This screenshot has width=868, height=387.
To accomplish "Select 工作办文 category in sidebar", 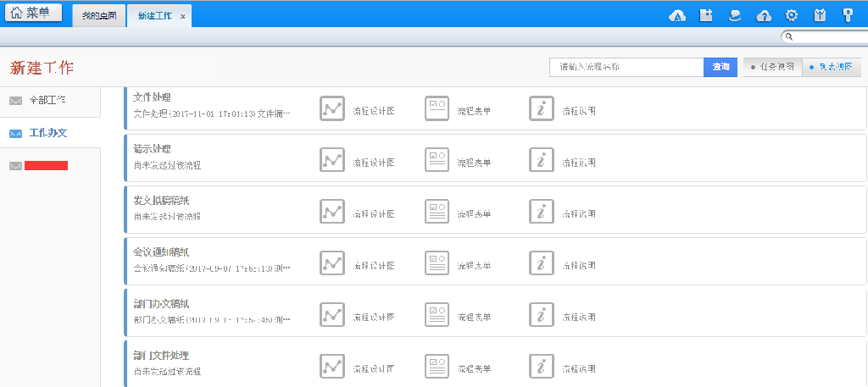I will coord(47,133).
